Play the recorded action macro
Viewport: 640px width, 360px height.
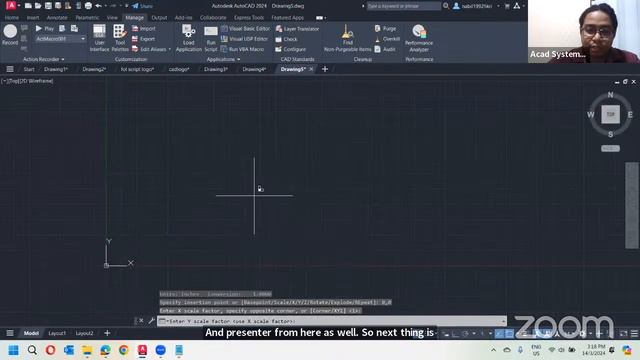[44, 29]
